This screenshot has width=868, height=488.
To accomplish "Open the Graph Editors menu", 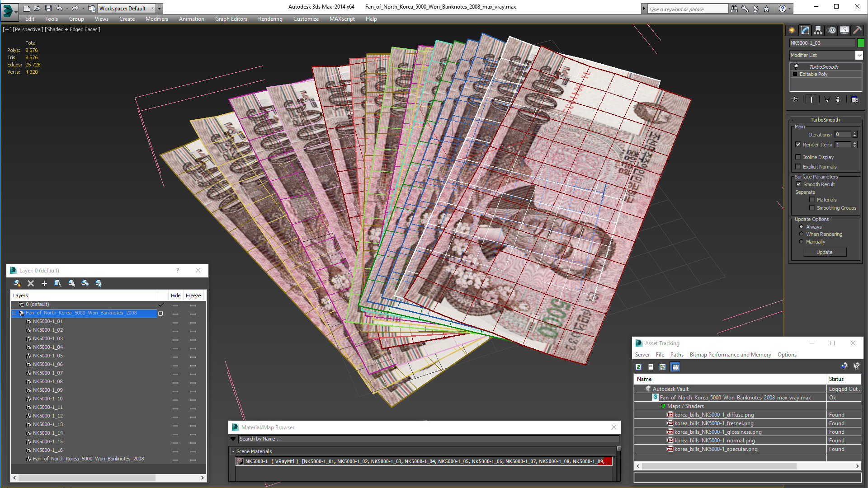I will pos(231,19).
